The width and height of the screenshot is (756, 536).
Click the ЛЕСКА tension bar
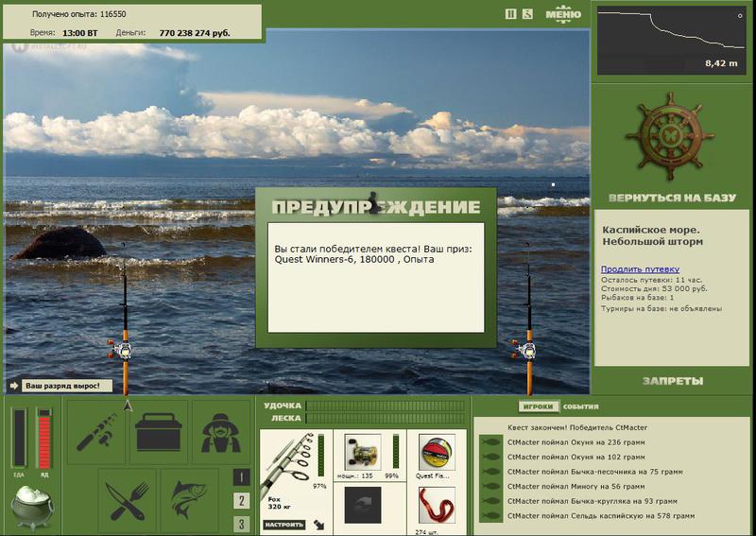[386, 418]
